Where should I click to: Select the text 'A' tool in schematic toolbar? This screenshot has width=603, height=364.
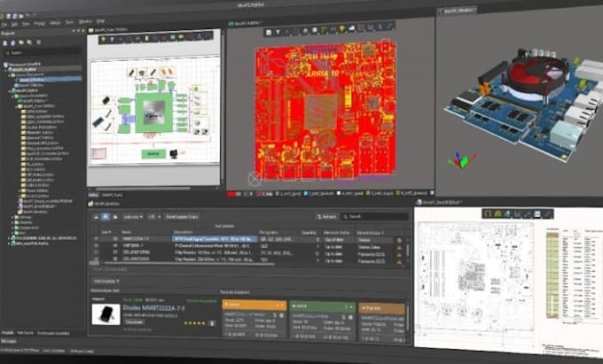coord(200,37)
